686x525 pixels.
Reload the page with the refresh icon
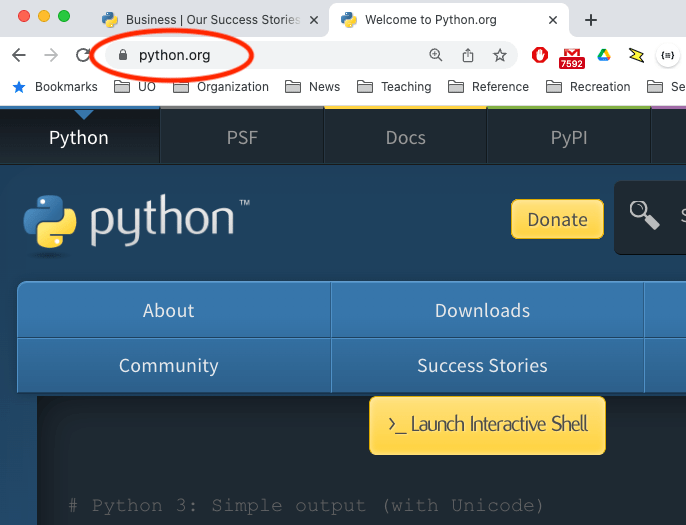click(x=83, y=55)
